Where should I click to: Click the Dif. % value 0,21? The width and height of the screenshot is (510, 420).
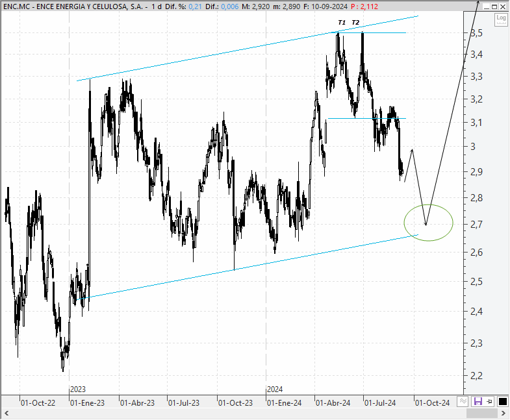point(195,6)
